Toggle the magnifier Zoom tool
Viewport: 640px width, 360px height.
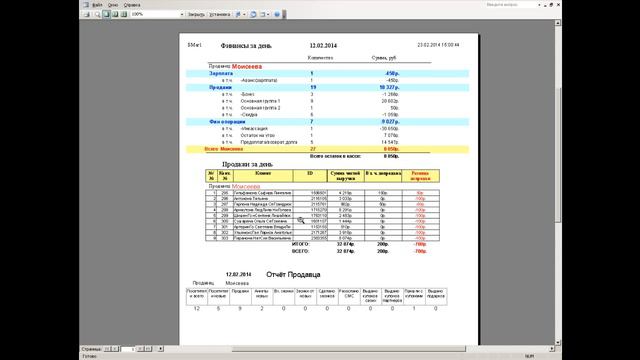(x=97, y=14)
